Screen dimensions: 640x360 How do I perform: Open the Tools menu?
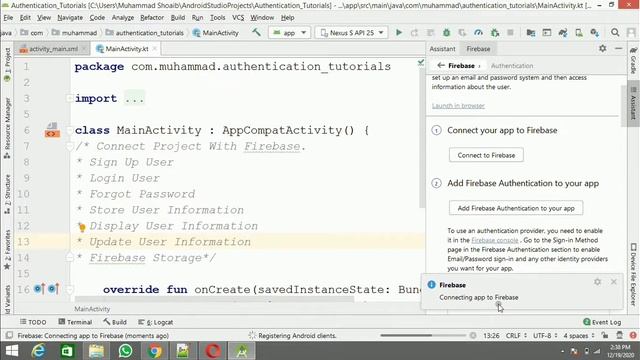point(218,18)
